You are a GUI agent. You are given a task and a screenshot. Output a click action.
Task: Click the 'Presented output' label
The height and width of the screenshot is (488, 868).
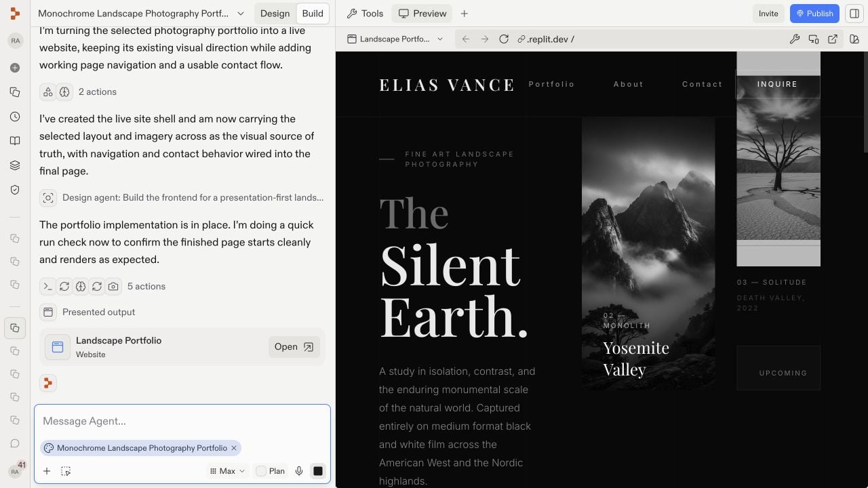[x=99, y=312]
